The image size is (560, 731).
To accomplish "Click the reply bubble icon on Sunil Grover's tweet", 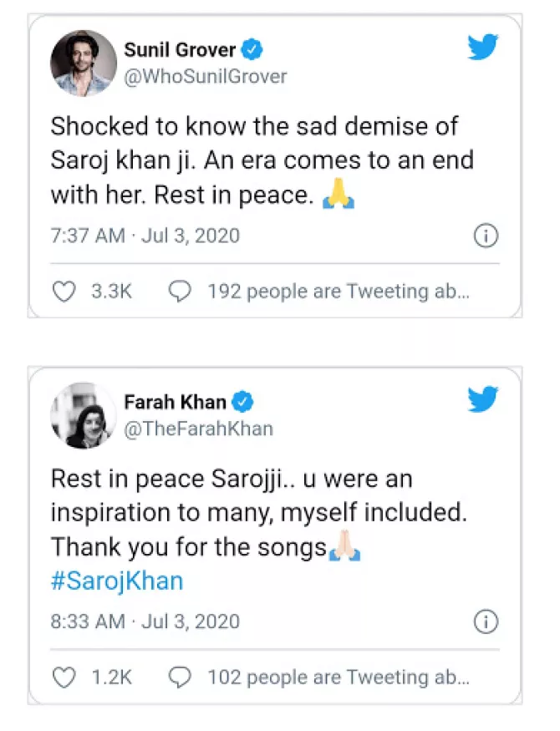I will click(x=181, y=291).
